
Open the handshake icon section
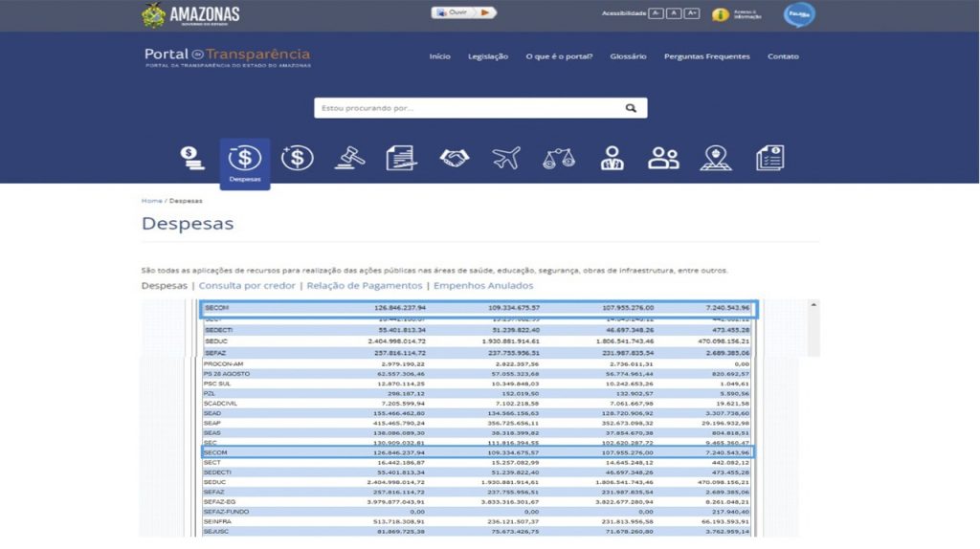[x=455, y=158]
